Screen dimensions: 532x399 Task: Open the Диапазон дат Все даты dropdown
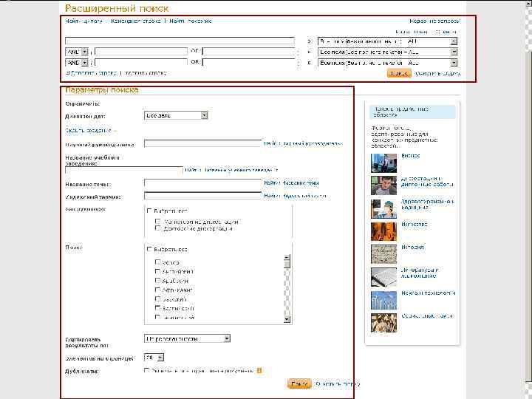176,115
